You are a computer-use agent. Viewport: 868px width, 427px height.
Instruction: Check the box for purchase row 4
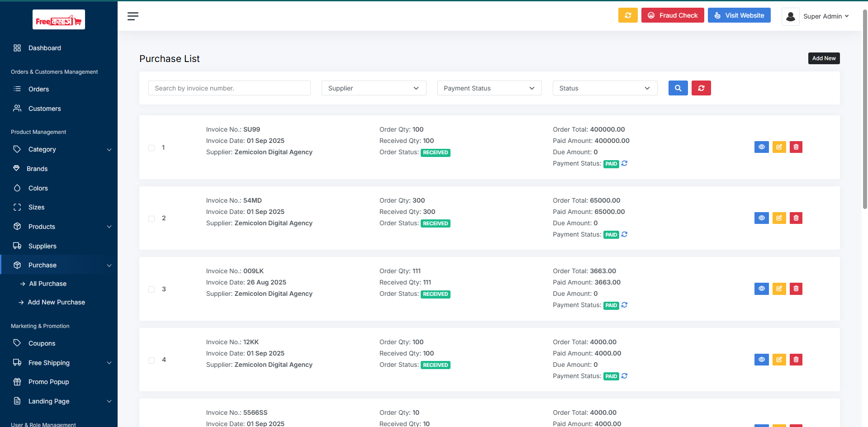tap(152, 361)
